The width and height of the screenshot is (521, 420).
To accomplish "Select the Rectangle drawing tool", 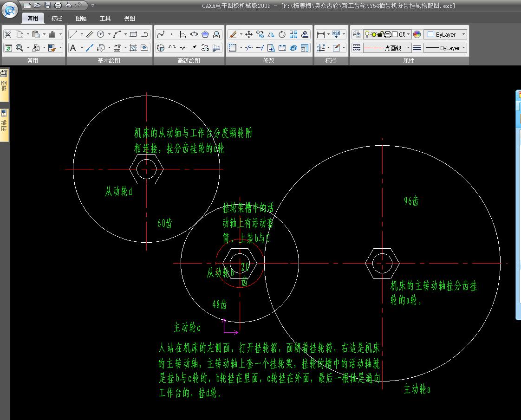I will click(x=133, y=34).
